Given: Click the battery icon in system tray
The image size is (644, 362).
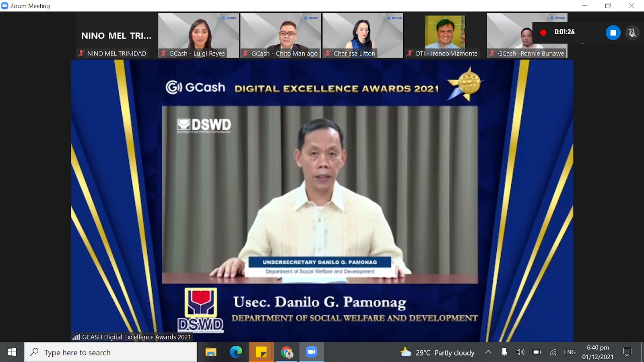Looking at the screenshot, I should (x=537, y=352).
